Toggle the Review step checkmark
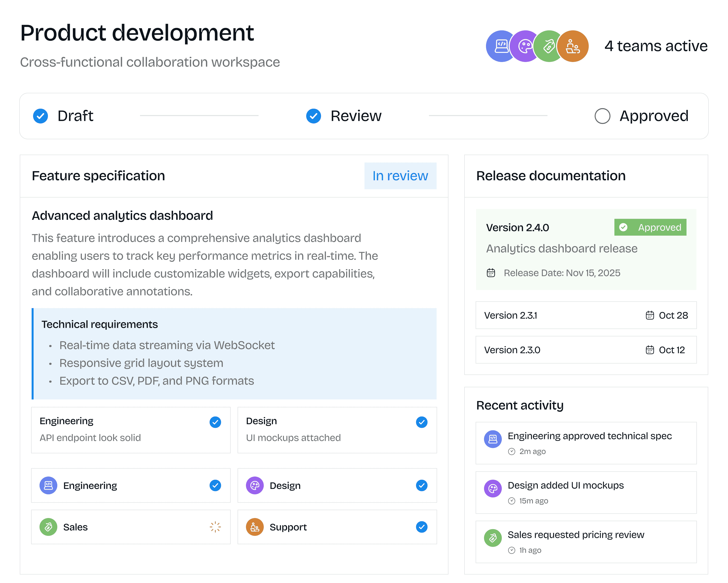728x583 pixels. pyautogui.click(x=313, y=116)
